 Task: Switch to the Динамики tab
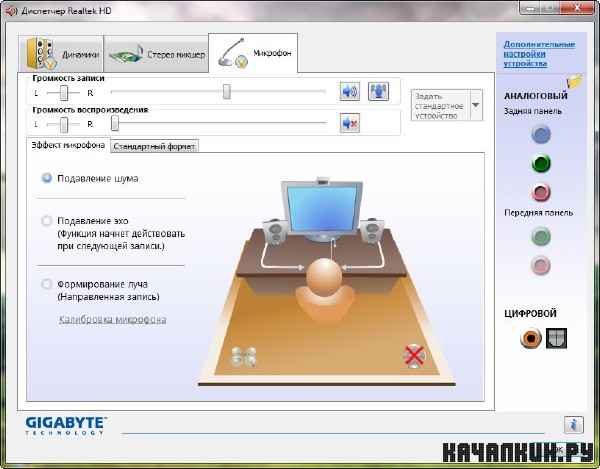coord(61,54)
